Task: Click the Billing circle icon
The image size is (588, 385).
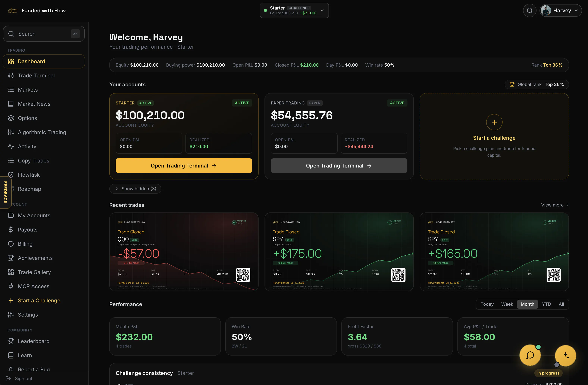Action: (11, 244)
